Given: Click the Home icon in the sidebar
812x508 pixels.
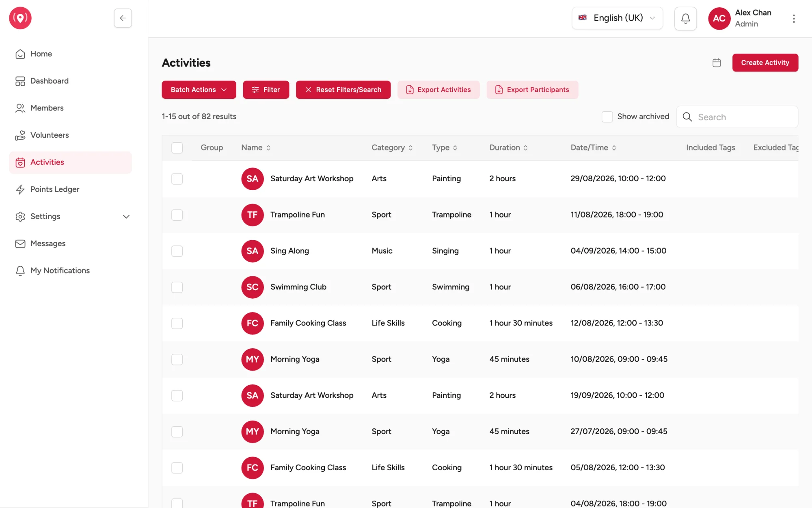Looking at the screenshot, I should point(20,54).
